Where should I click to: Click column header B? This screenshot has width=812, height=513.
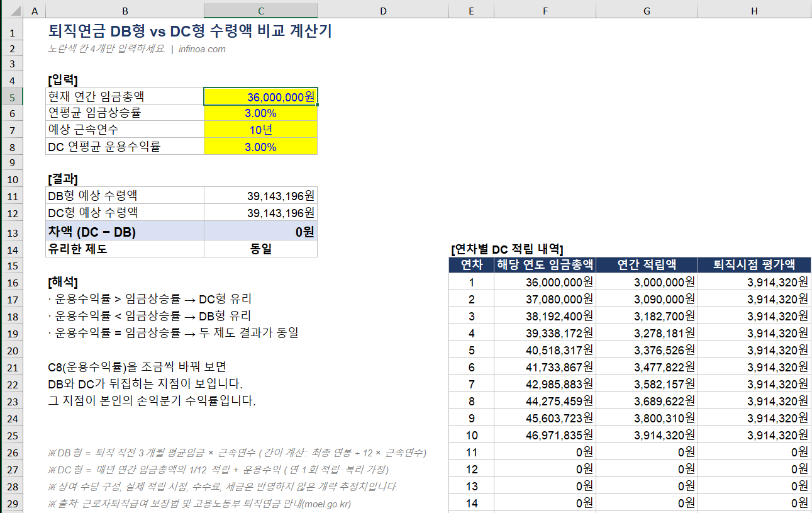125,11
